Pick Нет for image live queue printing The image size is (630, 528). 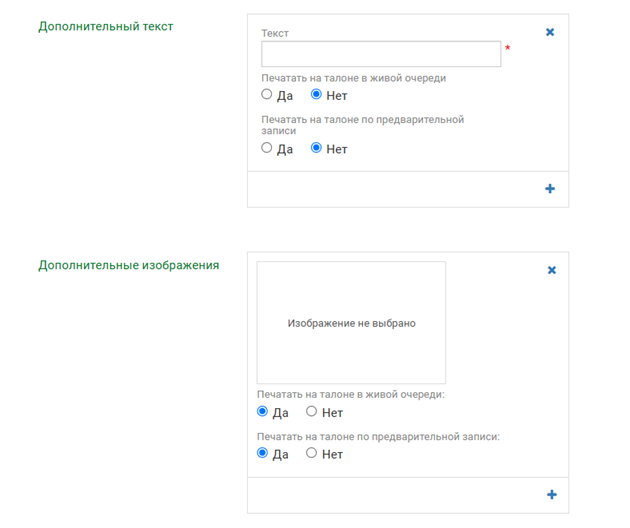click(312, 412)
